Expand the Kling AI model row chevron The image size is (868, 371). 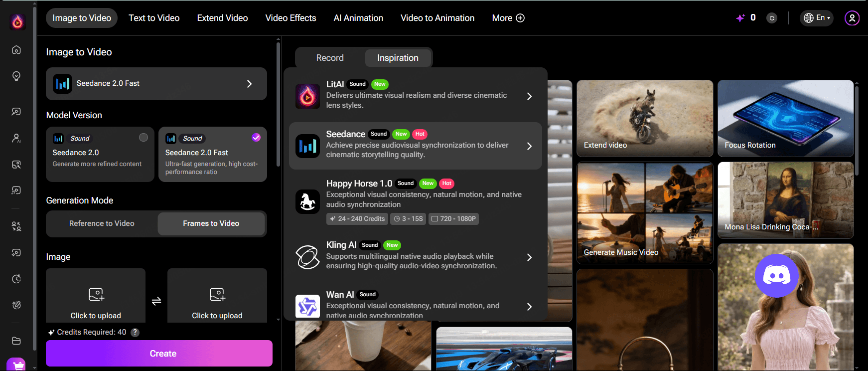529,257
